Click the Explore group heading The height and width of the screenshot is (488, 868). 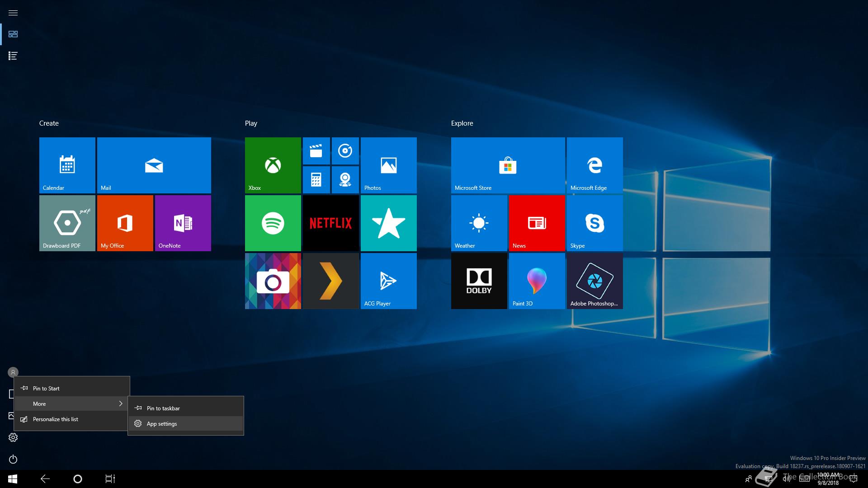462,123
